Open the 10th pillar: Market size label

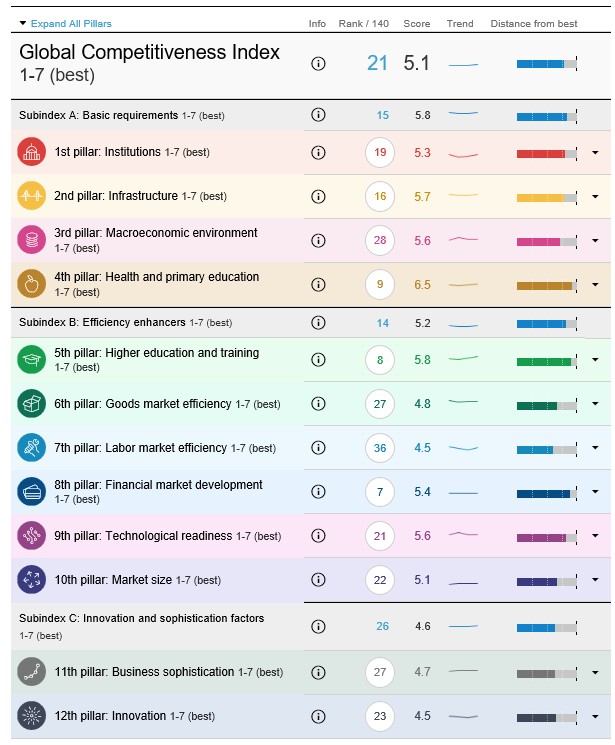pyautogui.click(x=138, y=580)
